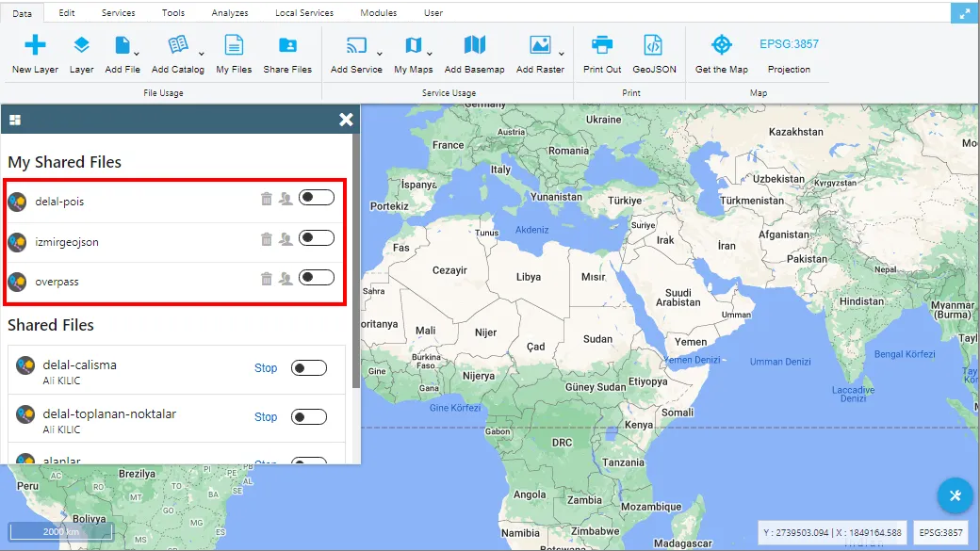Delete the overpass shared file
Viewport: 980px width, 551px height.
267,279
